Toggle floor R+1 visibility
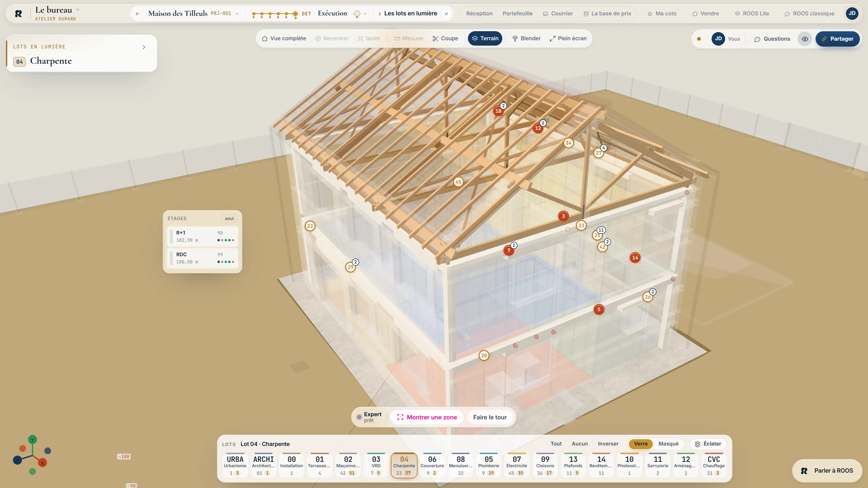The height and width of the screenshot is (488, 868). point(202,236)
